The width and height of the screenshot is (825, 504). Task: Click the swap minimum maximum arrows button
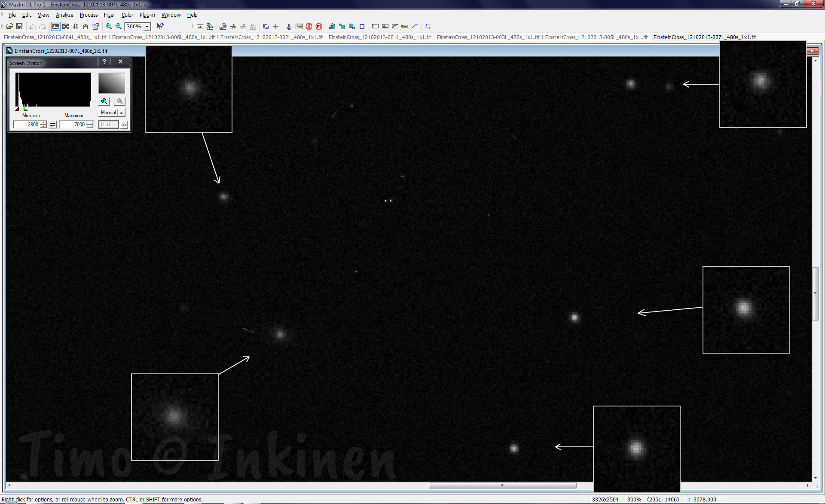tap(53, 125)
